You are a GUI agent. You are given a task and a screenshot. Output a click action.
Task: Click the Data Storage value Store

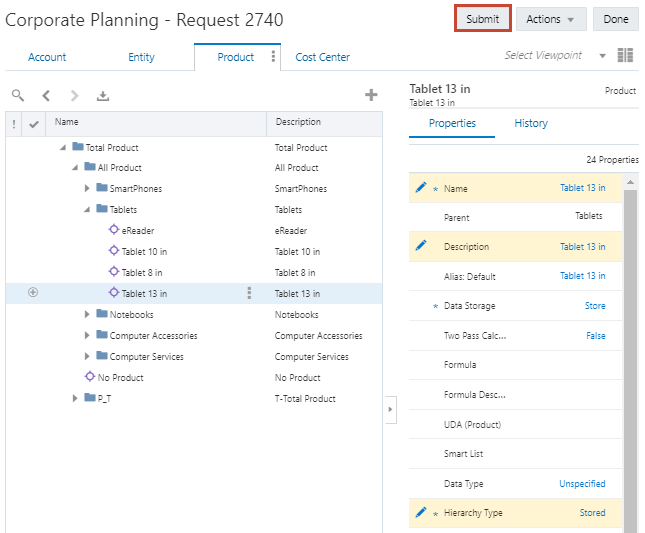click(595, 306)
